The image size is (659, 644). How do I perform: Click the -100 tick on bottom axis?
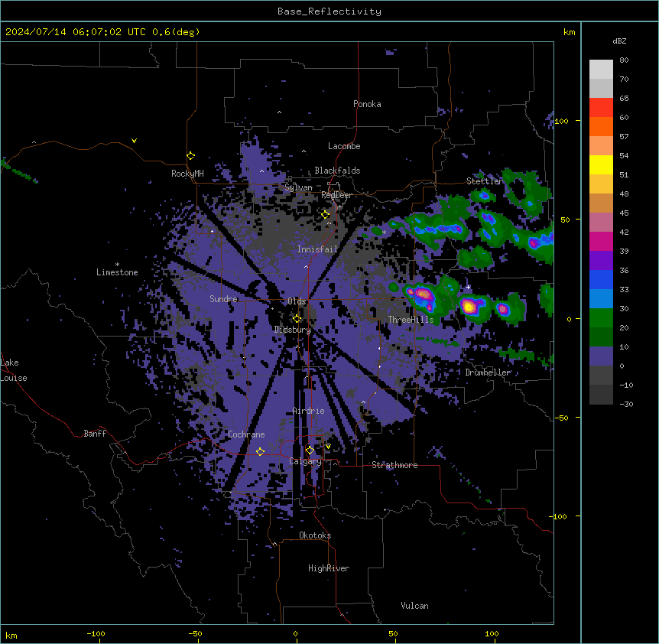(96, 633)
